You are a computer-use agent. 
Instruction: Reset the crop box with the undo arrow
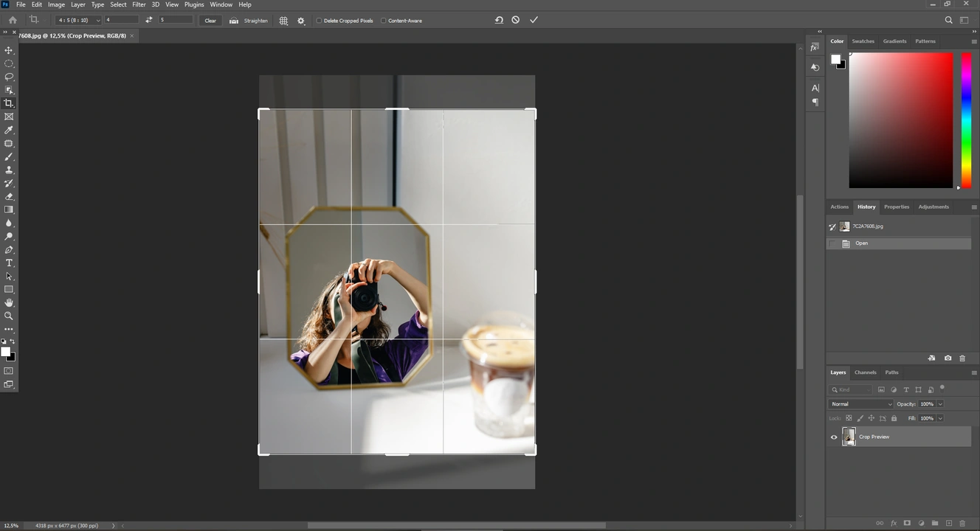click(x=499, y=20)
